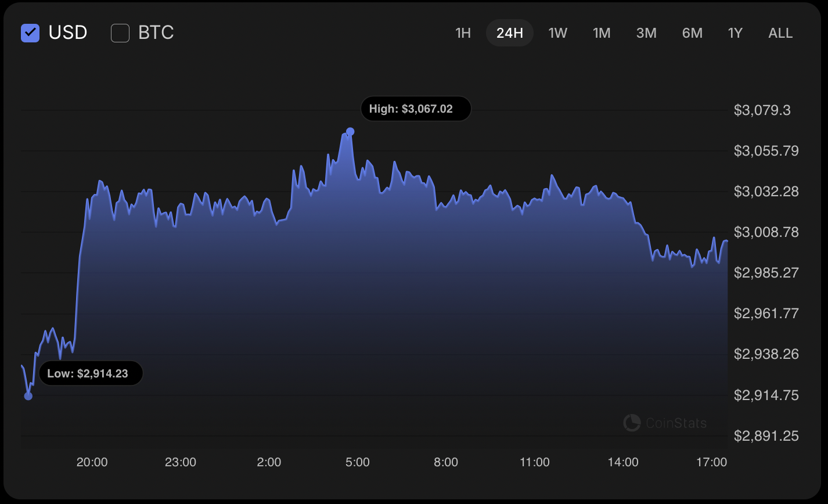The height and width of the screenshot is (504, 828).
Task: Click the Low: $2,914.23 tooltip label
Action: point(91,373)
